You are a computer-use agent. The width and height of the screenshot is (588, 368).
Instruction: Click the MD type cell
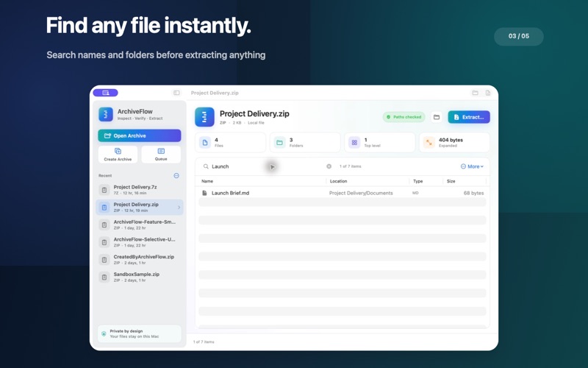point(415,193)
